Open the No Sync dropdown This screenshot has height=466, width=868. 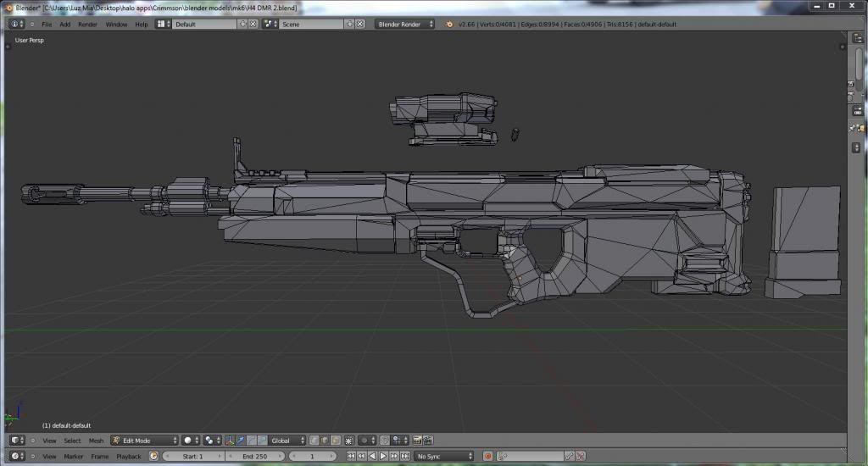(x=444, y=456)
